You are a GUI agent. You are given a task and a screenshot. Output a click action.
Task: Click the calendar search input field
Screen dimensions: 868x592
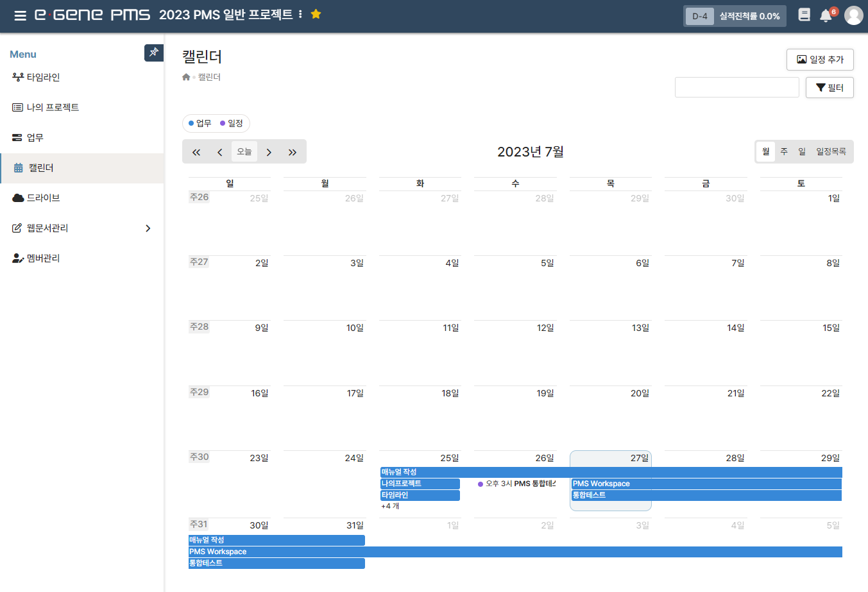pos(736,87)
